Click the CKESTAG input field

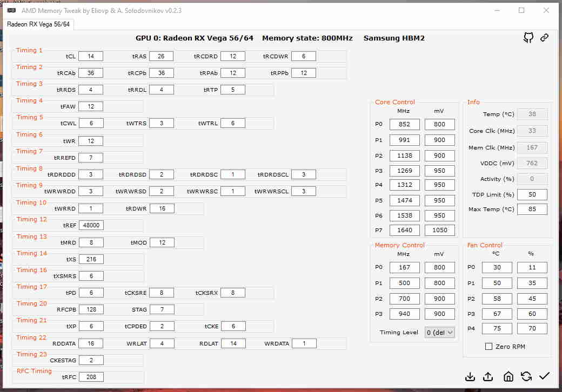point(91,360)
